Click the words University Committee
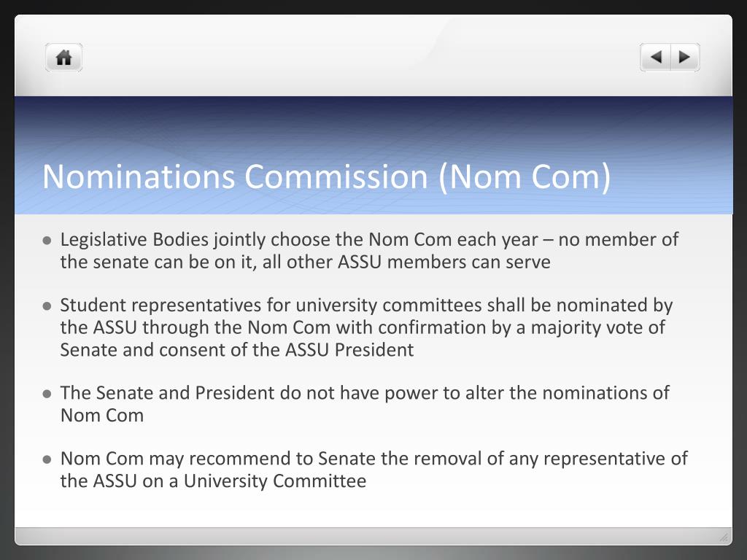This screenshot has width=747, height=560. [275, 481]
